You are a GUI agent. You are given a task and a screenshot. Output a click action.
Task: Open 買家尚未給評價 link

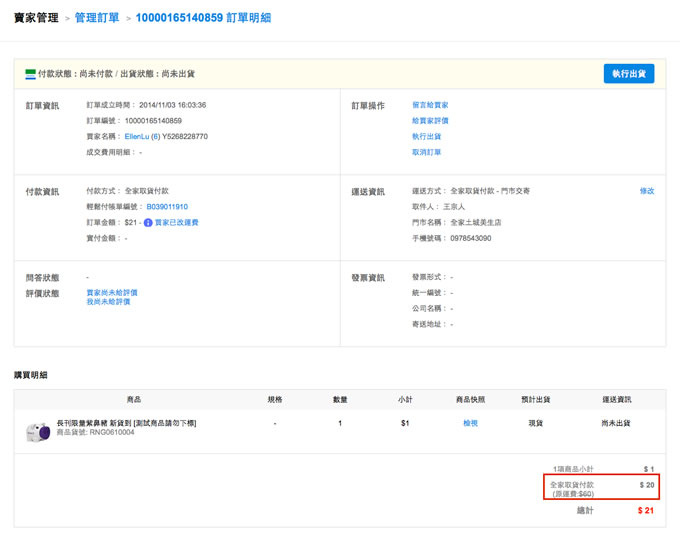point(112,292)
